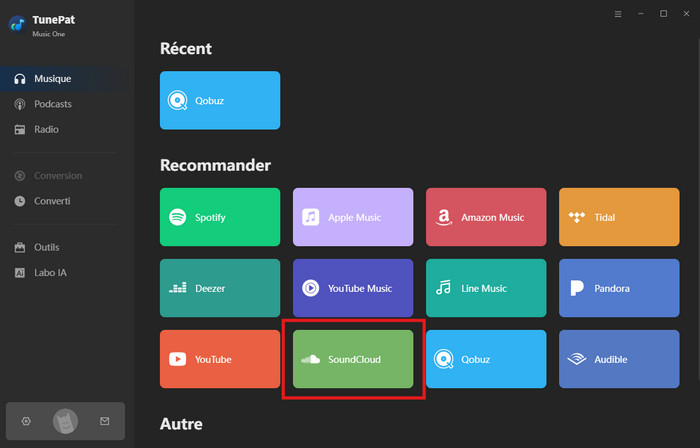
Task: Open the Podcasts section
Action: [x=67, y=104]
